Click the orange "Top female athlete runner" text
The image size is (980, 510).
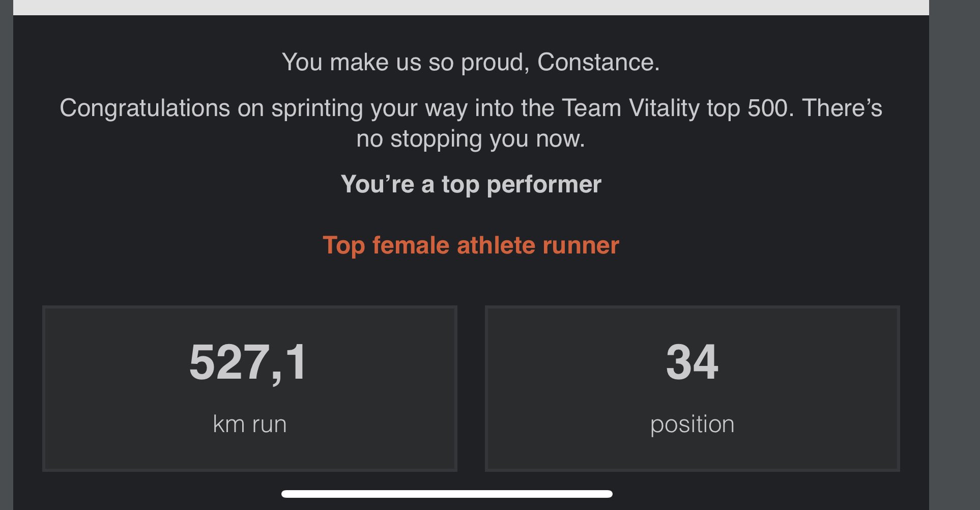tap(471, 245)
